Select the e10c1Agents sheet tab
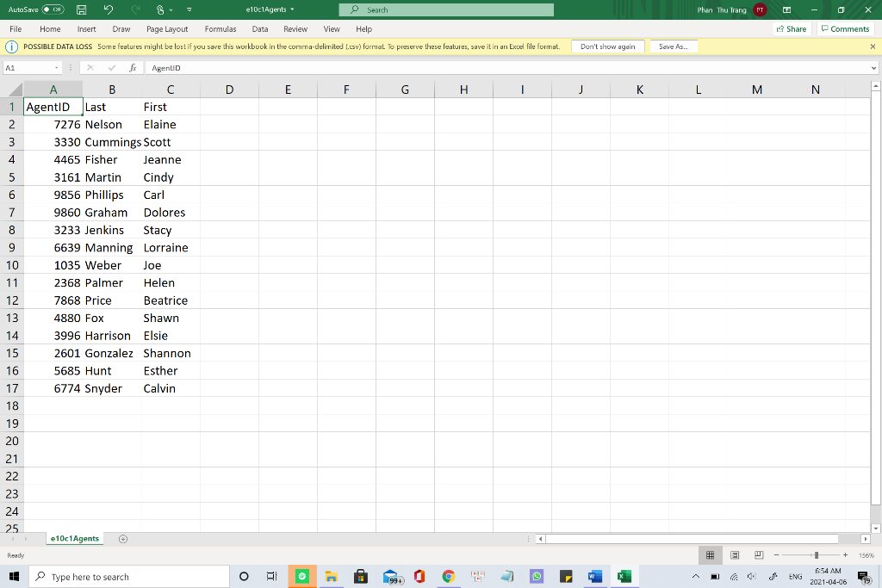 (x=74, y=539)
